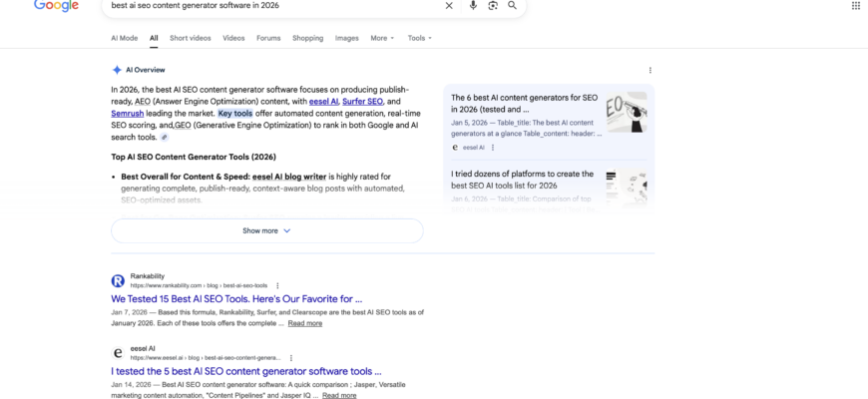The width and height of the screenshot is (868, 399).
Task: Click the AI Overview sparkle icon
Action: click(x=117, y=70)
